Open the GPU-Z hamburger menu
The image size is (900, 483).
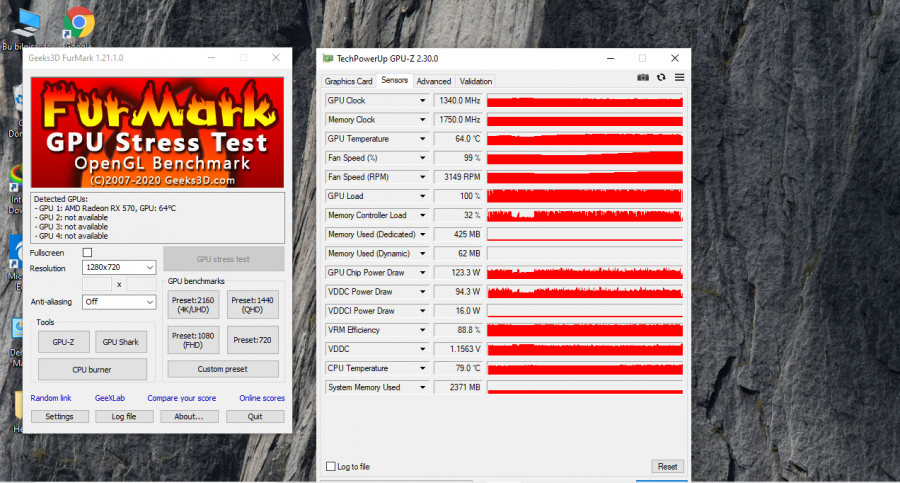[680, 78]
